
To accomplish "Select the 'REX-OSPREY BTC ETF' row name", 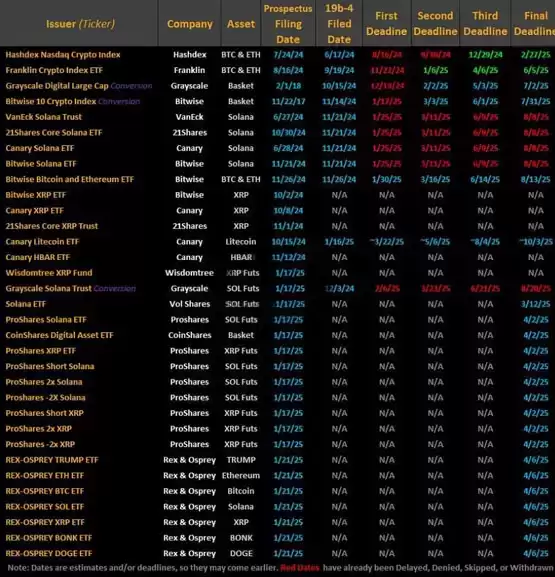I will coord(45,491).
